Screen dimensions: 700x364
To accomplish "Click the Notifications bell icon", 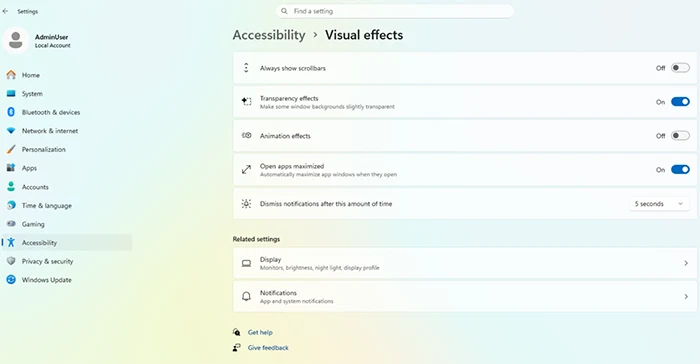I will [x=246, y=297].
